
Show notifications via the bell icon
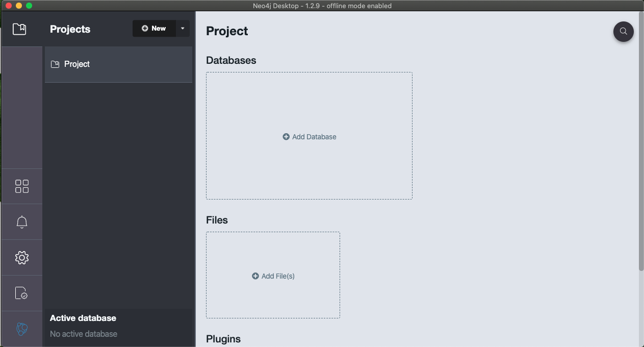[x=22, y=222]
